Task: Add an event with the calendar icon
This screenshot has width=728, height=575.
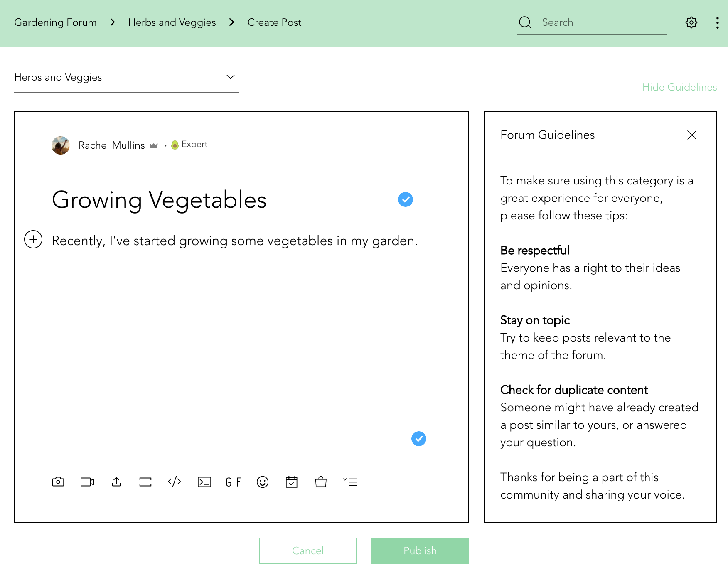Action: [x=292, y=482]
